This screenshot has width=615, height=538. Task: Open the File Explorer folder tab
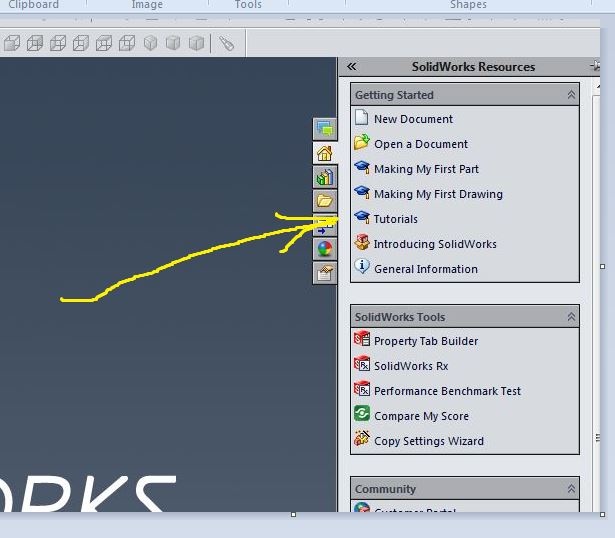pos(325,201)
